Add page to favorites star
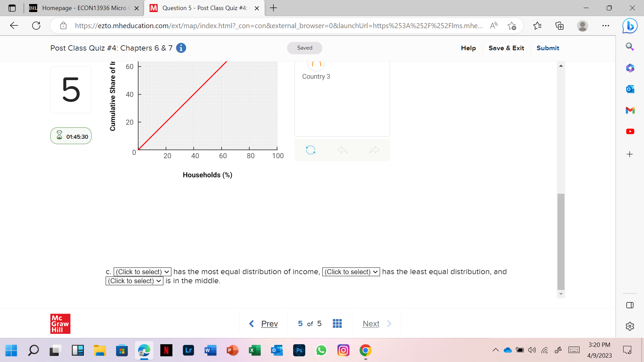Viewport: 644px width, 362px height. [x=512, y=26]
